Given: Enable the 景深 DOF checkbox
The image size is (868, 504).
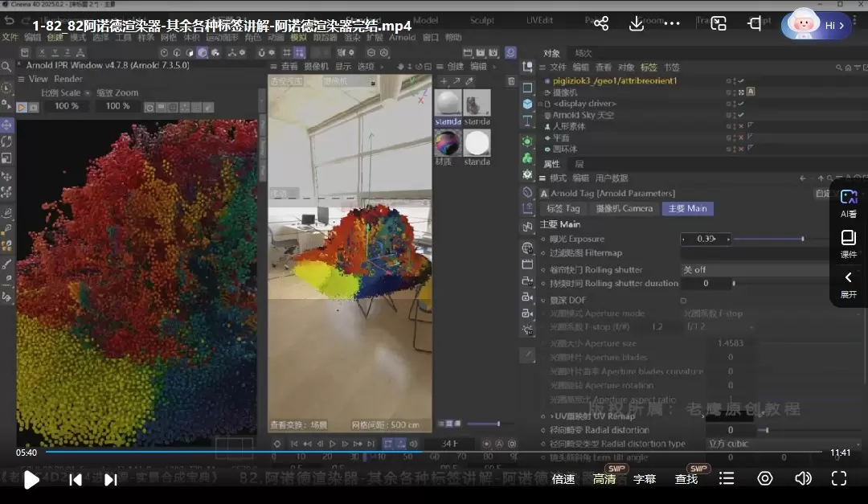Looking at the screenshot, I should click(683, 300).
